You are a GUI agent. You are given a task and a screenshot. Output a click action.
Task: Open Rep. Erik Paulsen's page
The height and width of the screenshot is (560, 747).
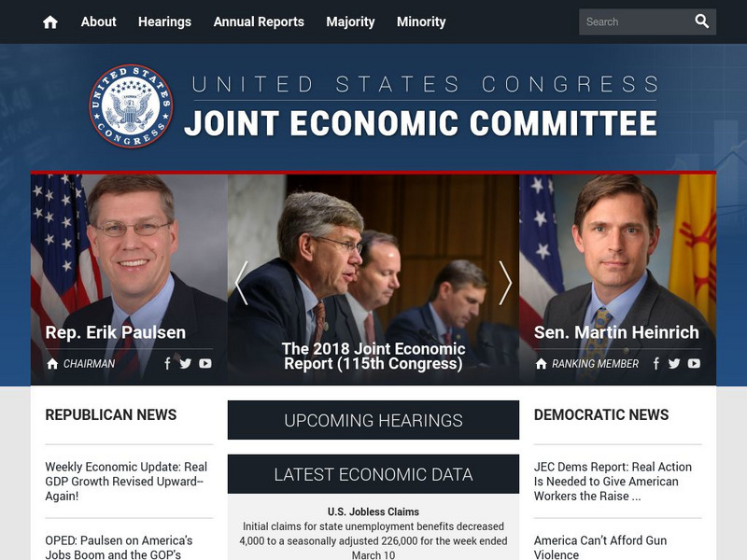click(x=115, y=332)
